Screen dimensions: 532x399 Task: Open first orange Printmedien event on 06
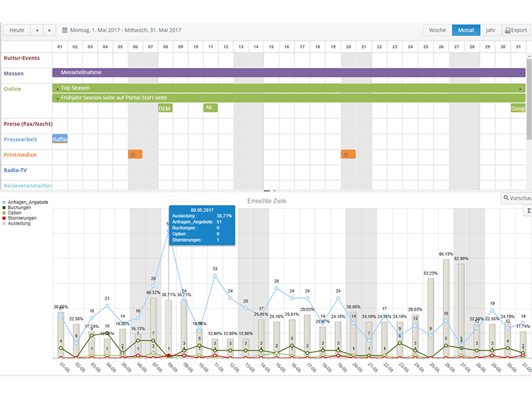coord(135,154)
